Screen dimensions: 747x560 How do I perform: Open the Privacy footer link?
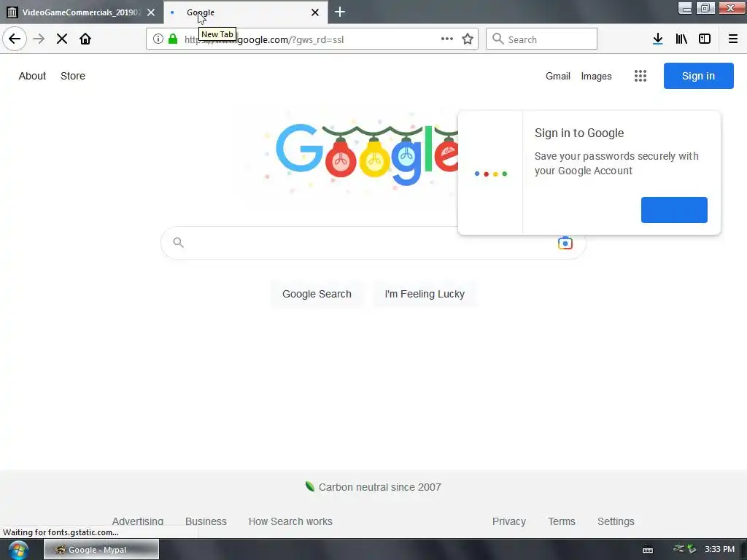(x=508, y=521)
